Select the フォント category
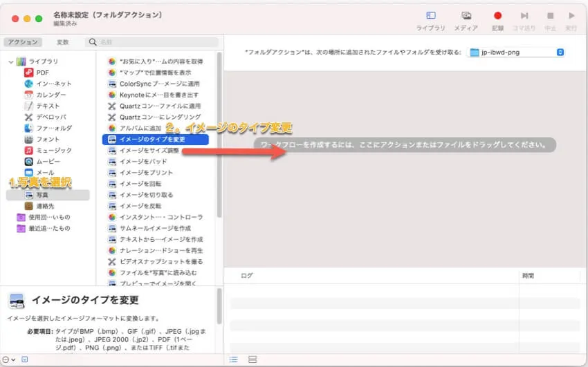This screenshot has width=588, height=367. (42, 140)
